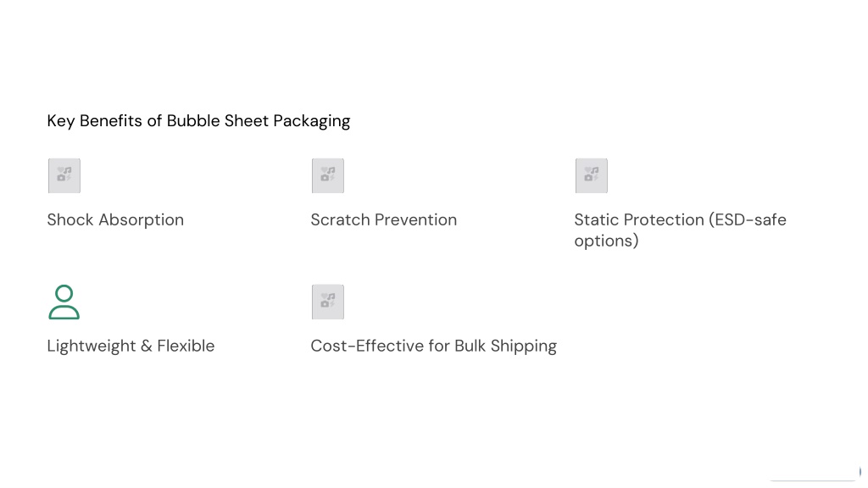This screenshot has height=488, width=868.
Task: Click the word 'Absorption' in the first benefit
Action: 142,220
